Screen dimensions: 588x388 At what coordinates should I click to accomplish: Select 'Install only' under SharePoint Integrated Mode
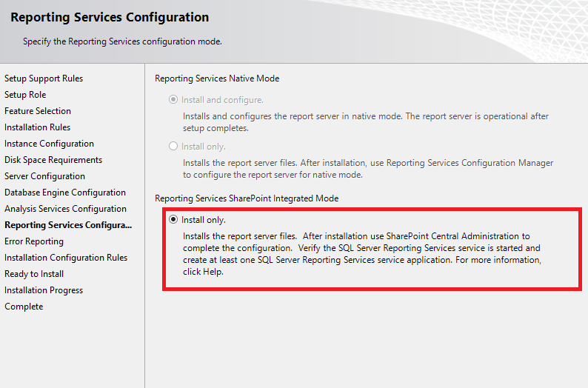173,220
